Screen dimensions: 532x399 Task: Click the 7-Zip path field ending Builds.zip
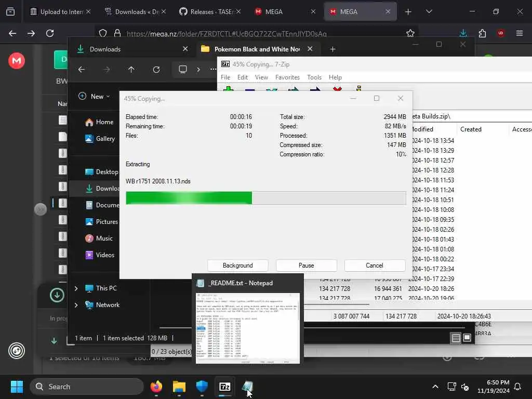(x=472, y=116)
